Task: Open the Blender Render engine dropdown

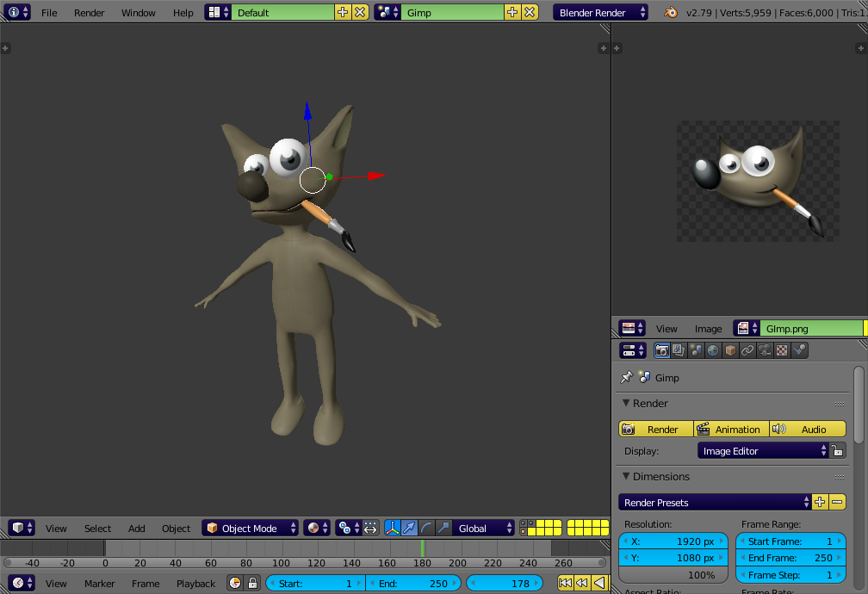Action: point(601,12)
